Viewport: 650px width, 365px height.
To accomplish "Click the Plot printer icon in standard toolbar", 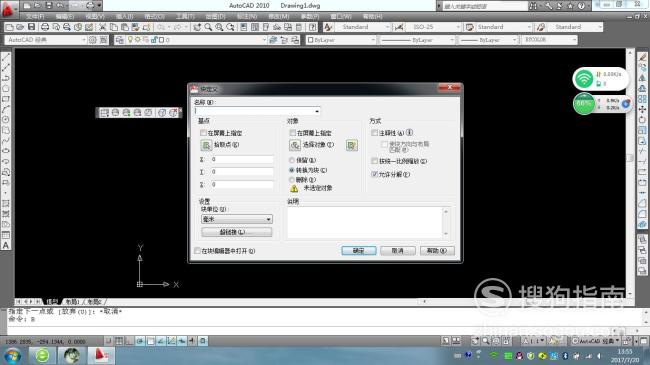I will [45, 27].
